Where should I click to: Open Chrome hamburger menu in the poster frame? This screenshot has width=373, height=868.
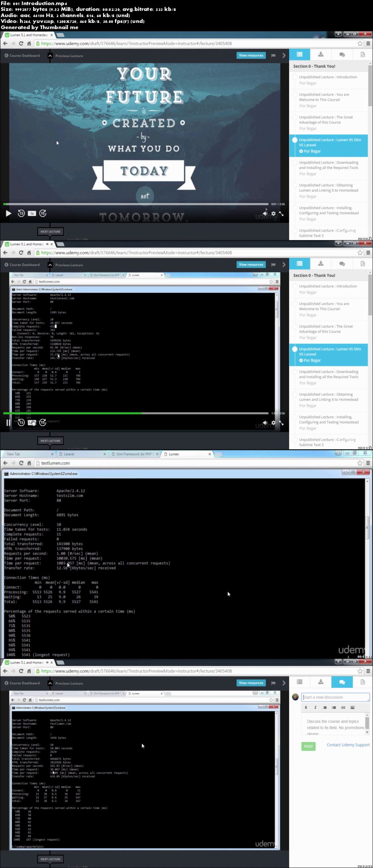click(x=368, y=43)
